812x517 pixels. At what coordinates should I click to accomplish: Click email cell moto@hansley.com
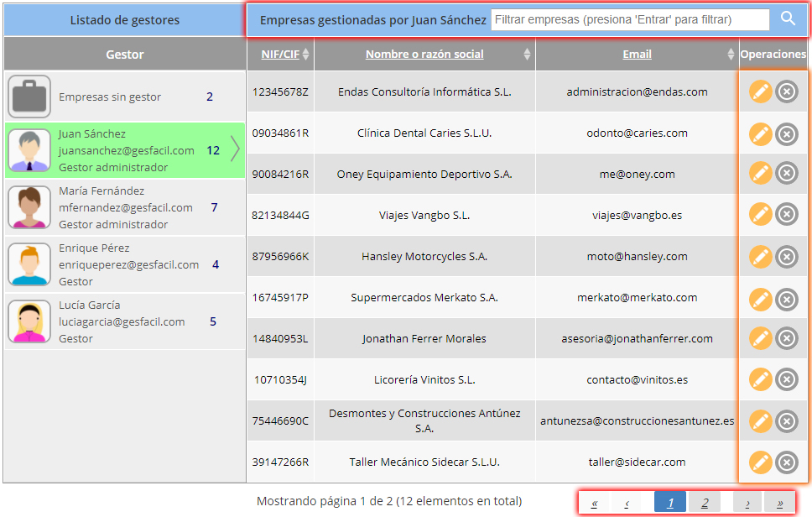click(637, 256)
